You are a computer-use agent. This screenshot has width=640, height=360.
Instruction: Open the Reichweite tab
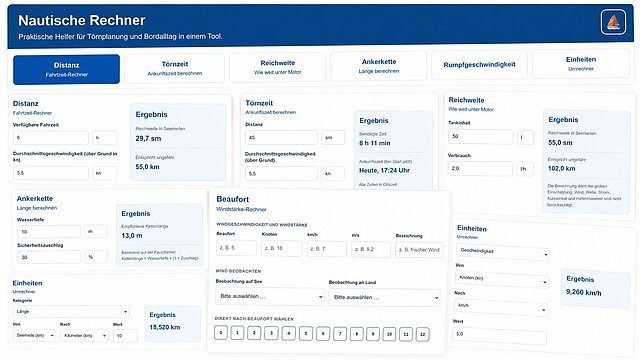278,67
